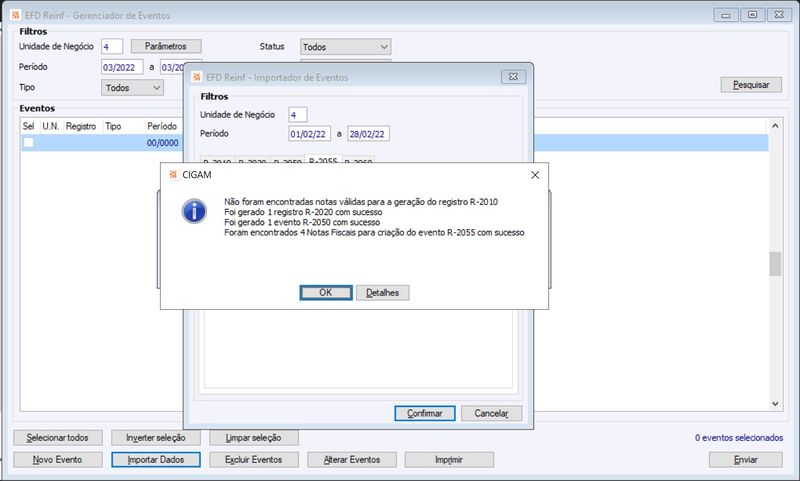The width and height of the screenshot is (800, 481).
Task: Click the blue information icon in the CIGAM dialog
Action: [194, 211]
